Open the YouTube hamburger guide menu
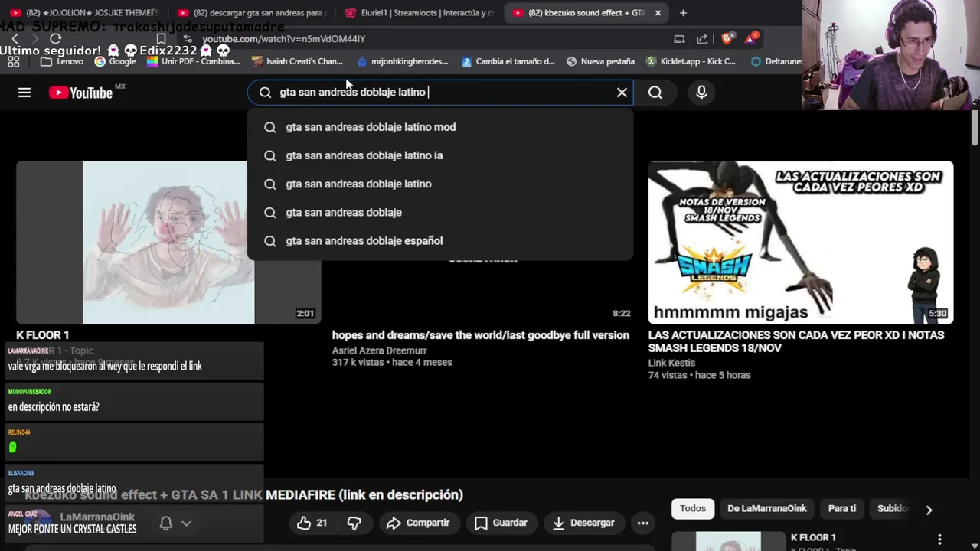 (24, 93)
